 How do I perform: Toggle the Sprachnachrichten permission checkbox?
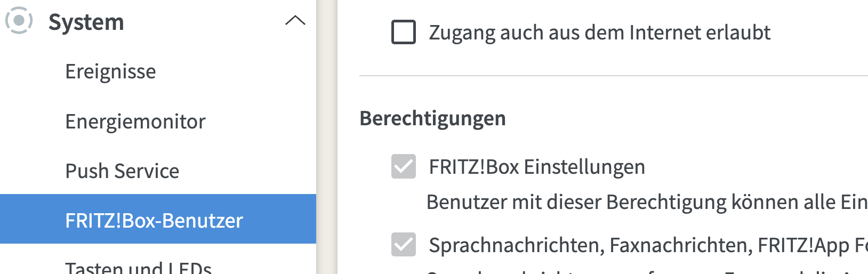[404, 245]
